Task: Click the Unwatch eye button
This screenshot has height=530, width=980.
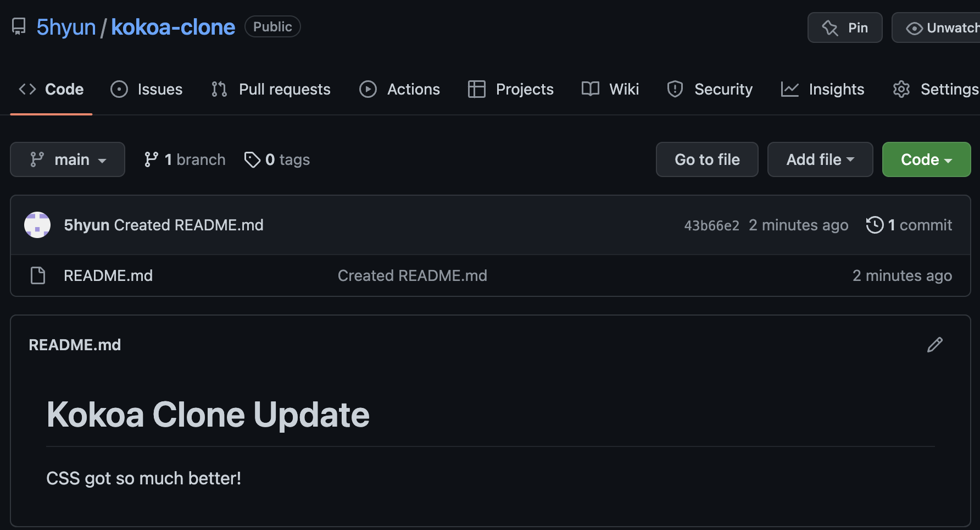Action: pos(936,27)
